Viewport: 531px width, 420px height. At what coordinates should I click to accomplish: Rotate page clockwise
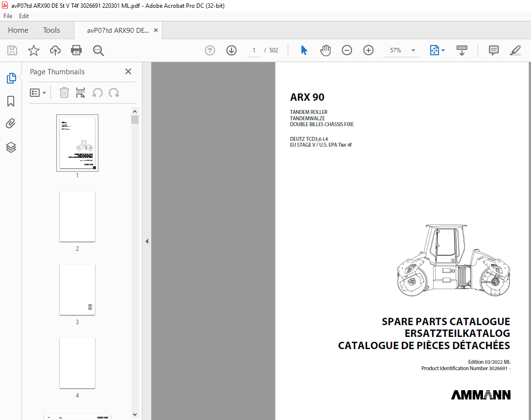pos(114,92)
